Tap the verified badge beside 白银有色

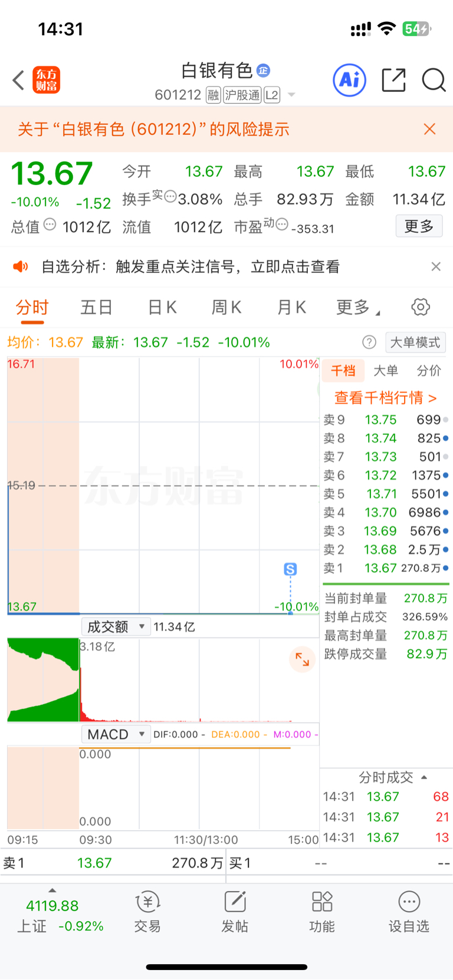click(x=263, y=71)
